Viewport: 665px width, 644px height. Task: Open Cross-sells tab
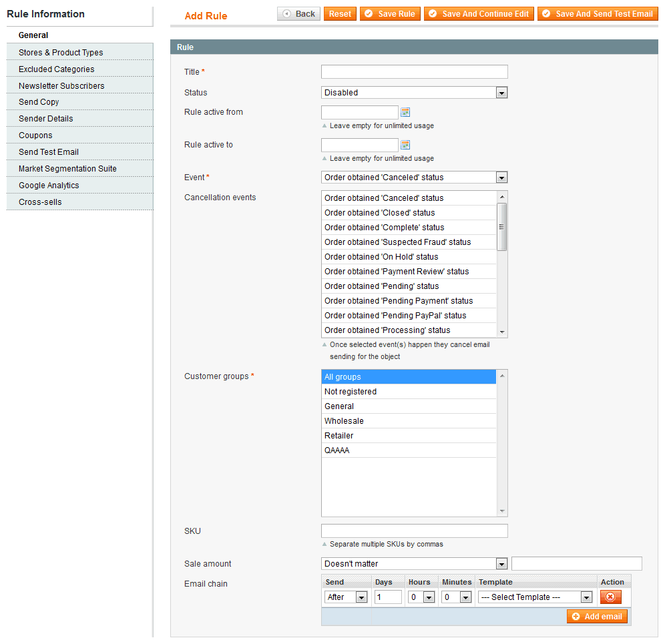coord(79,202)
